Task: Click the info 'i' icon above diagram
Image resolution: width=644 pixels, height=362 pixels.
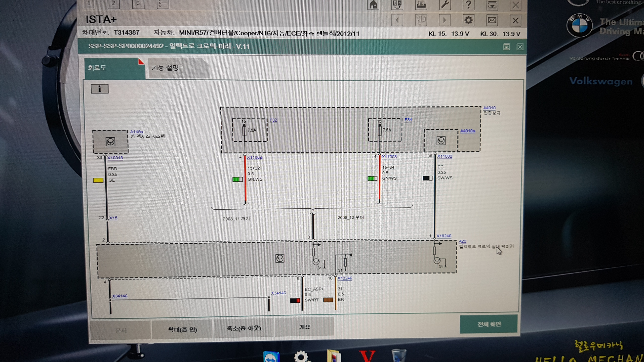Action: tap(100, 89)
